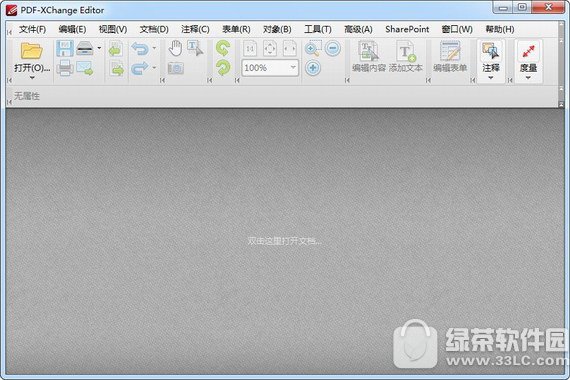Open the 编辑(E) menu
The image size is (570, 380).
click(72, 29)
